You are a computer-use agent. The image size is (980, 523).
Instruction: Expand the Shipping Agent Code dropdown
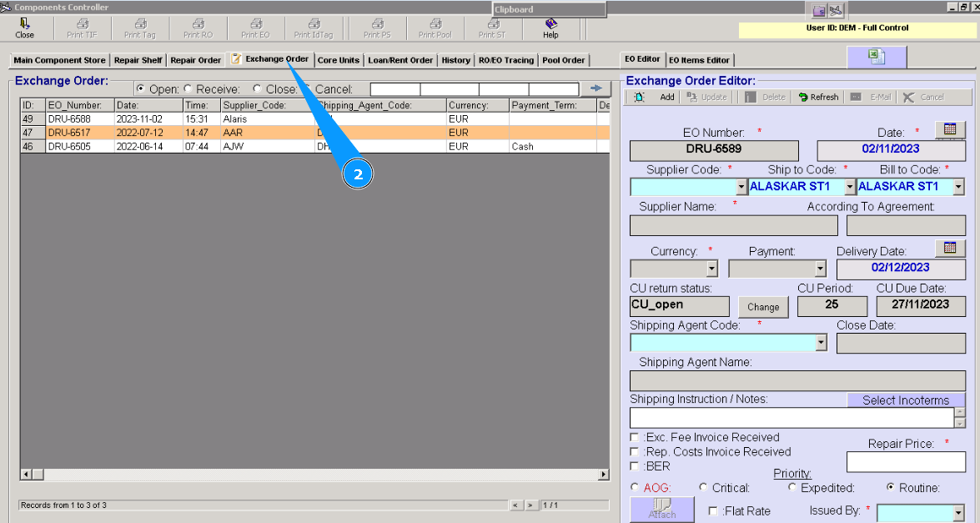[x=822, y=343]
